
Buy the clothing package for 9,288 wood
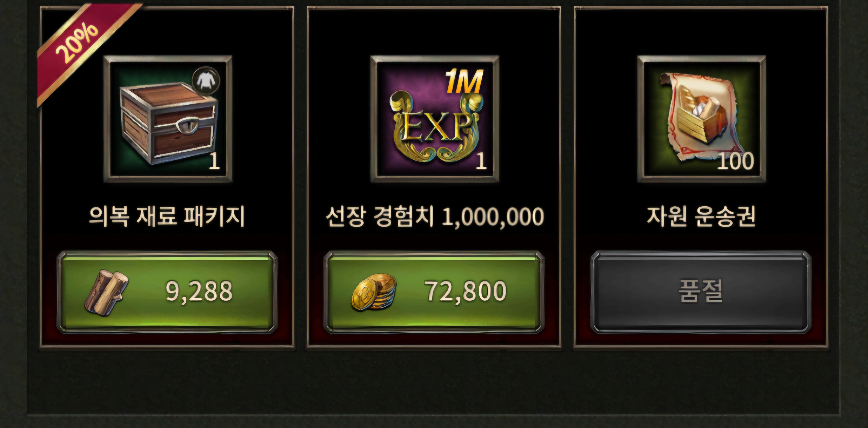pyautogui.click(x=167, y=292)
